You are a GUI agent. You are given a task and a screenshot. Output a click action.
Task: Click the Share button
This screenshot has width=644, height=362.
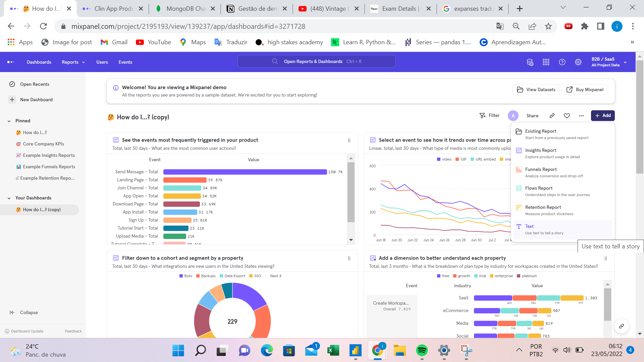tap(532, 116)
